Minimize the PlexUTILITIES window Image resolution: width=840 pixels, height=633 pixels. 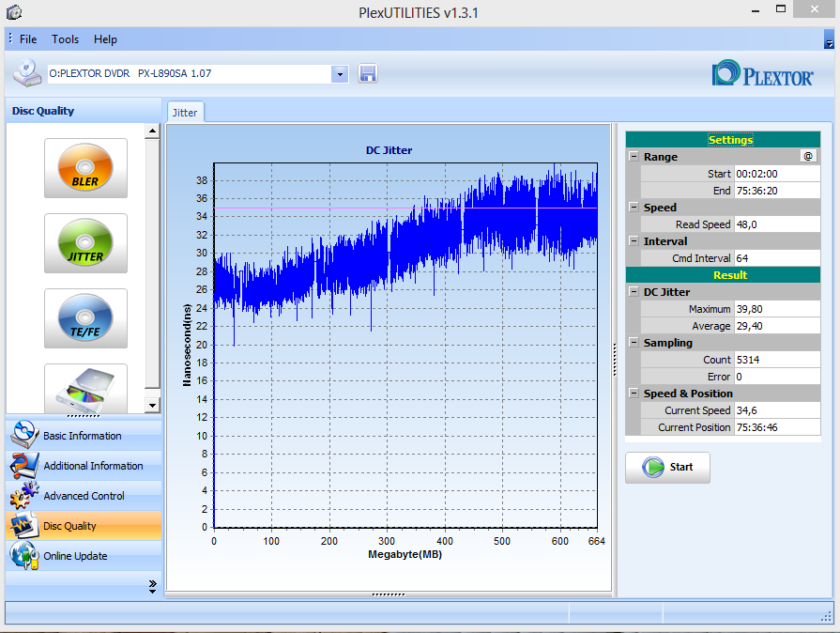pos(756,10)
